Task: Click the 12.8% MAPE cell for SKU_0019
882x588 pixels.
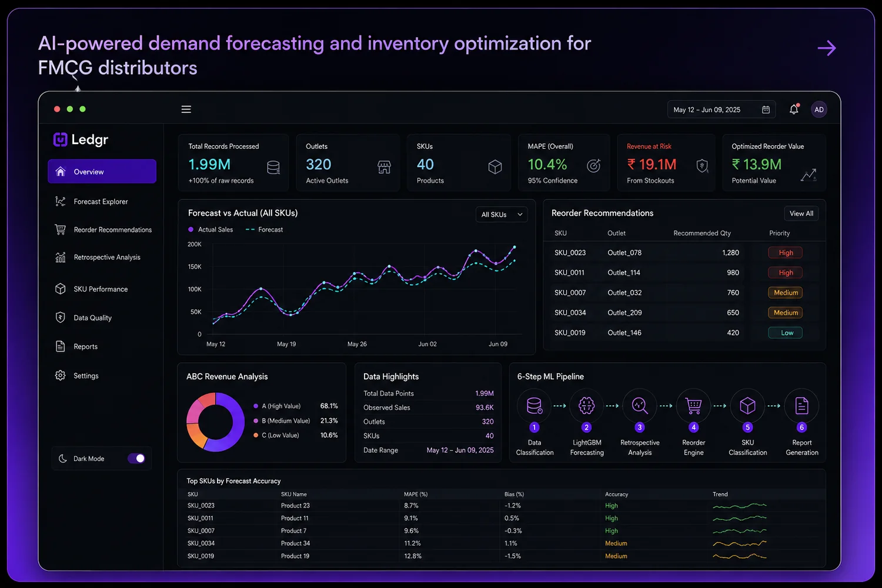Action: [413, 556]
